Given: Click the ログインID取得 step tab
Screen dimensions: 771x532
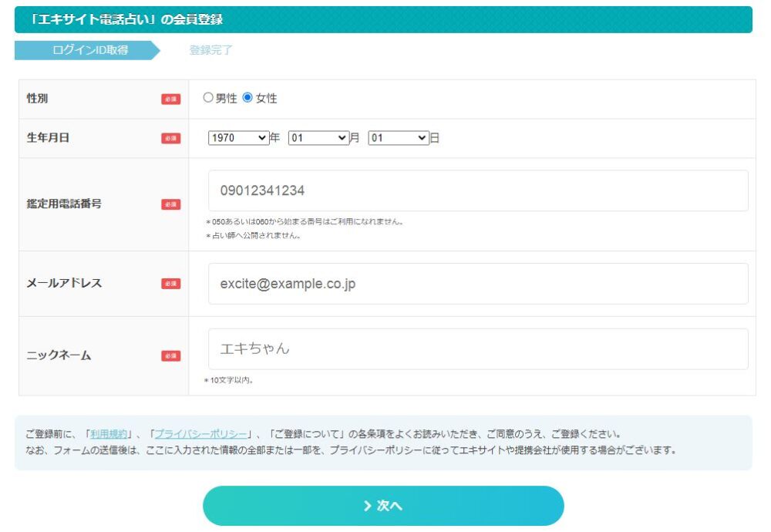Looking at the screenshot, I should click(x=87, y=50).
